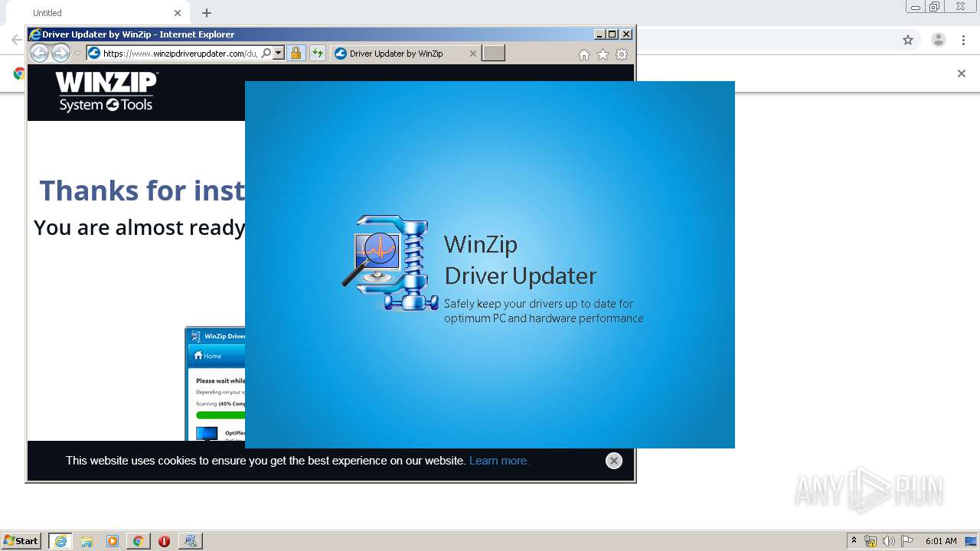Screen dimensions: 980x551
Task: Click the search magnifier in IE address bar
Action: pyautogui.click(x=266, y=54)
